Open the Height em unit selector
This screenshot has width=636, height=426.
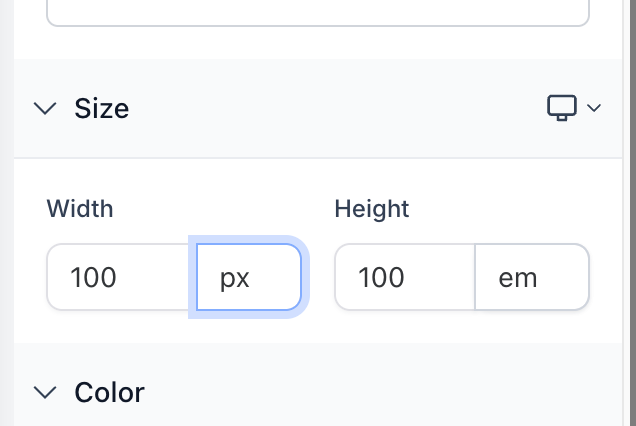(x=532, y=277)
